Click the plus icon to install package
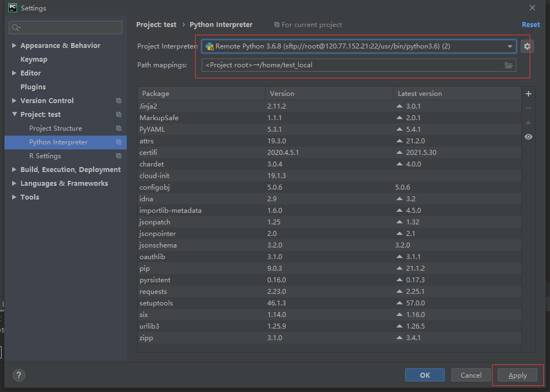The height and width of the screenshot is (392, 550). tap(529, 94)
